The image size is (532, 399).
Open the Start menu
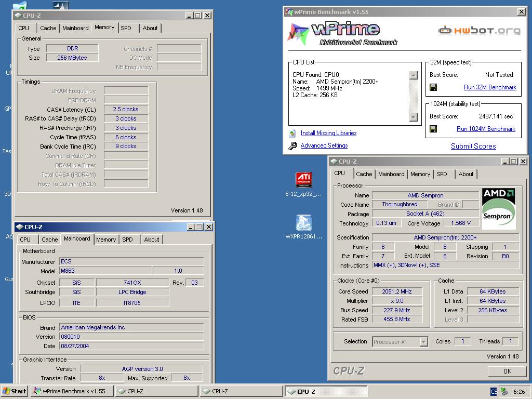15,391
